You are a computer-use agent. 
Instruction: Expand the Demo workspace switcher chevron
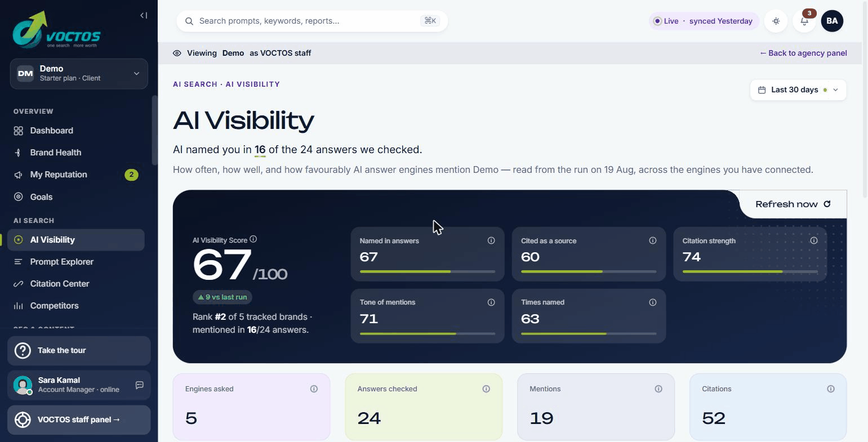pyautogui.click(x=136, y=74)
